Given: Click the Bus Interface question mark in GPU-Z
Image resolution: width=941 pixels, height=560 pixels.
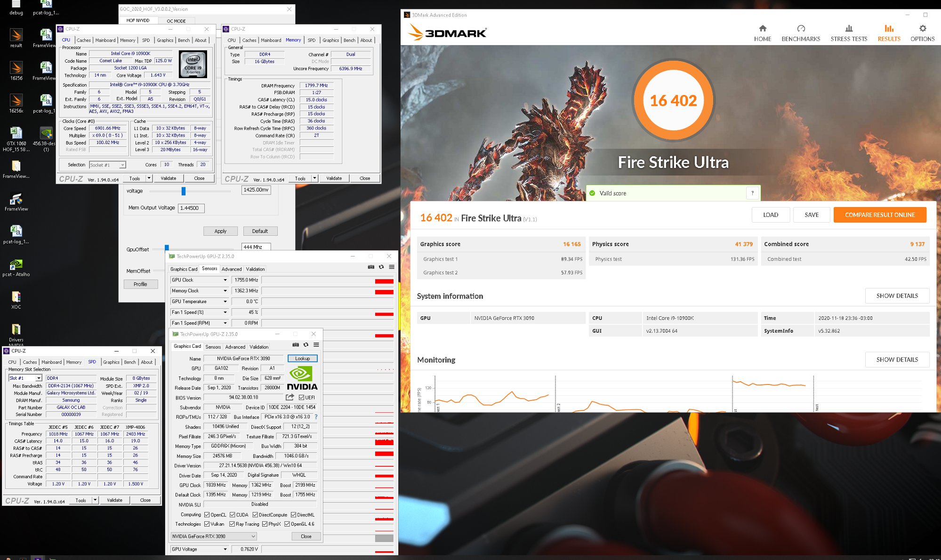Looking at the screenshot, I should tap(316, 417).
